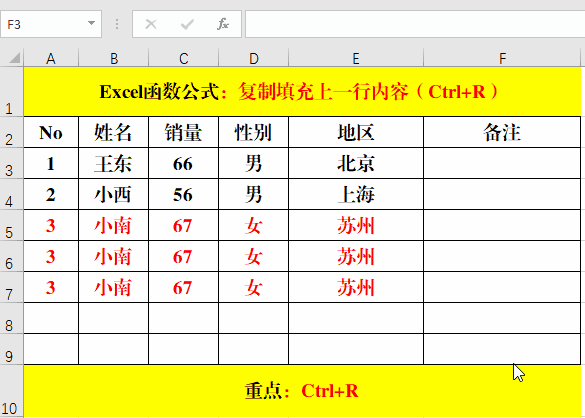Image resolution: width=585 pixels, height=418 pixels.
Task: Click '男' in row 3
Action: pos(254,163)
